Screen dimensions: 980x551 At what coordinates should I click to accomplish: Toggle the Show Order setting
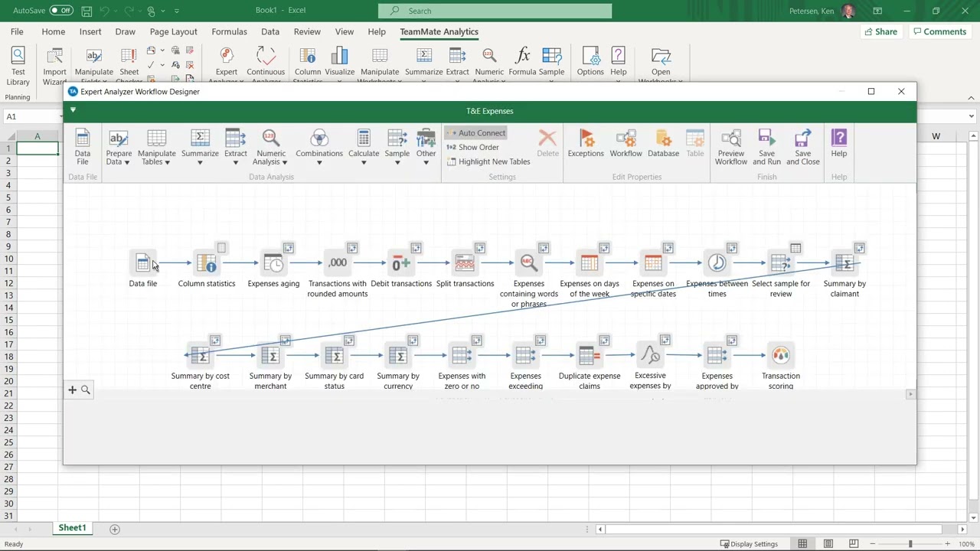pyautogui.click(x=472, y=147)
